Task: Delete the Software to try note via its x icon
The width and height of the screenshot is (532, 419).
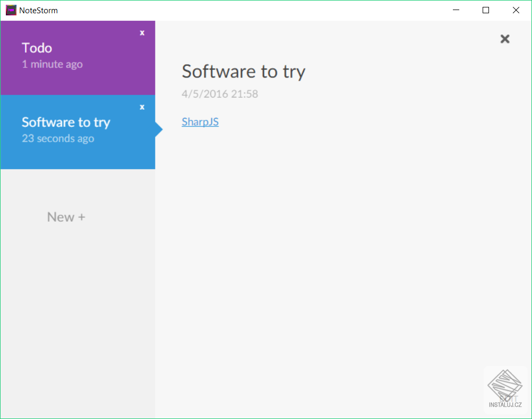Action: (x=142, y=107)
